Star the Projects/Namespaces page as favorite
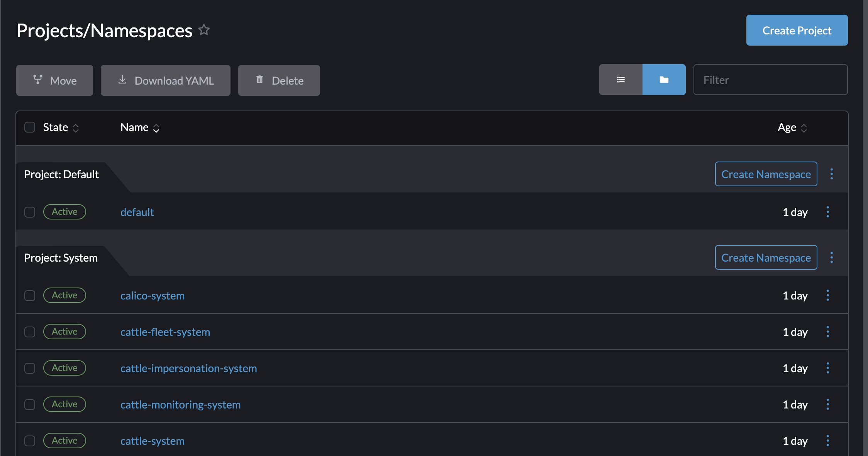 coord(204,30)
